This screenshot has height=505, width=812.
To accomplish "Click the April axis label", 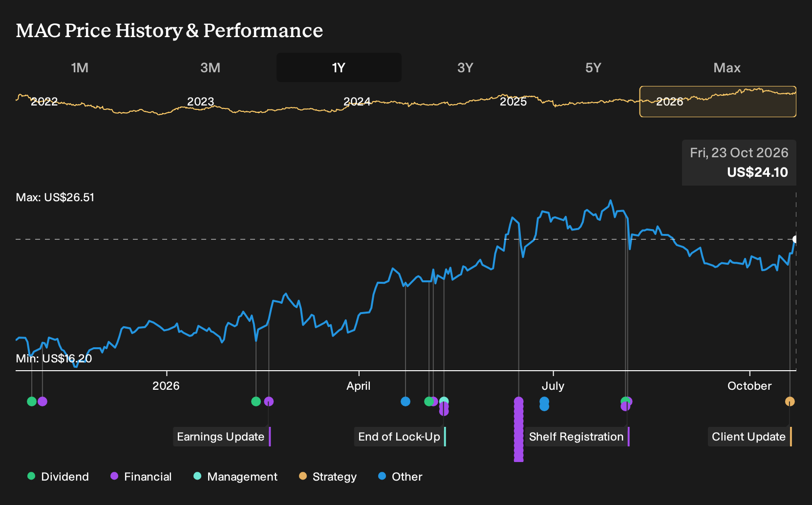I will pyautogui.click(x=359, y=386).
